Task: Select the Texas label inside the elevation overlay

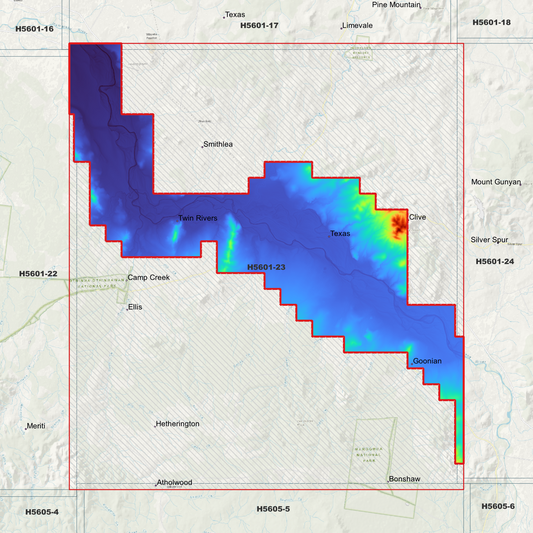Action: [340, 234]
